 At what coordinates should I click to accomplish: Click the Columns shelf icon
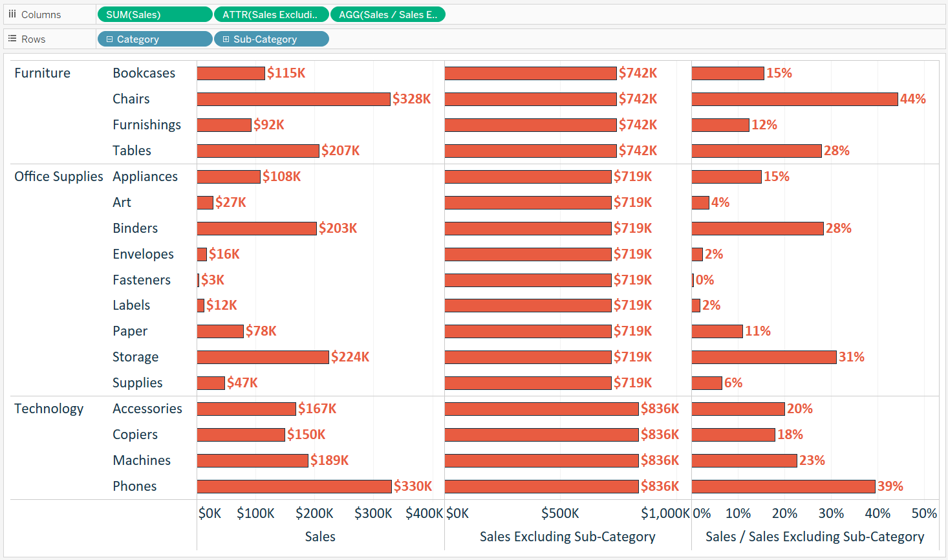coord(12,14)
